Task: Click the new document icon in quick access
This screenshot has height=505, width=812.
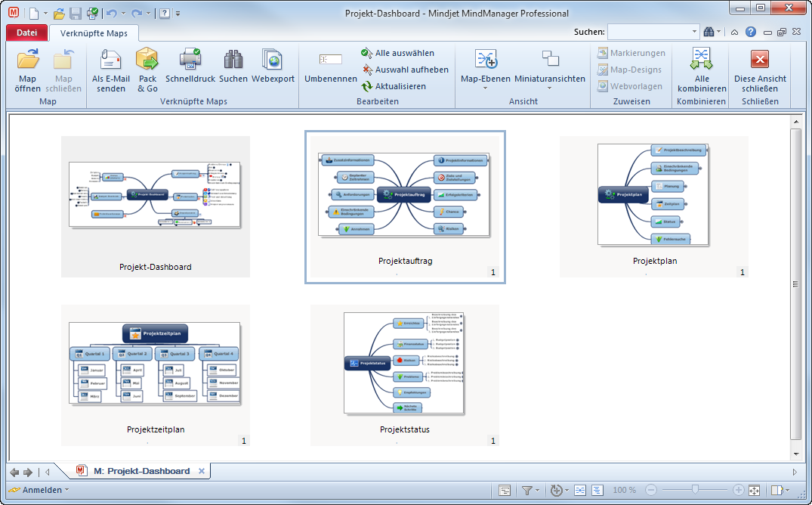Action: click(34, 14)
